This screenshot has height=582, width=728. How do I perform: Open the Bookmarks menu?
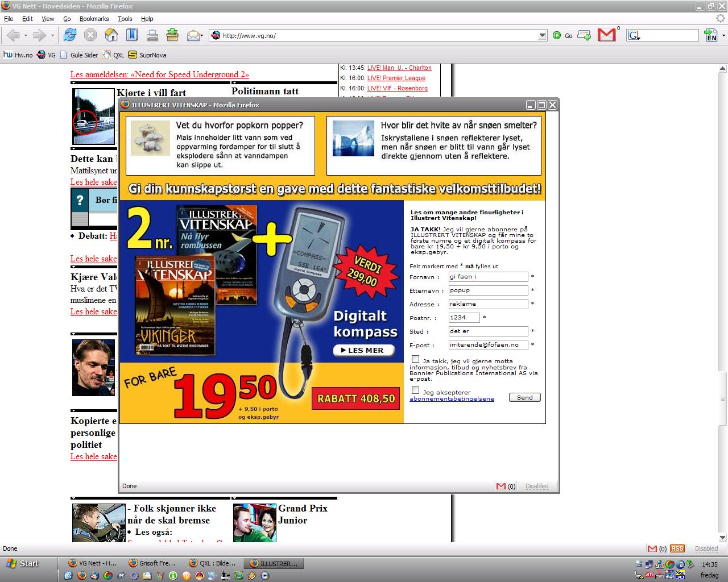tap(94, 19)
